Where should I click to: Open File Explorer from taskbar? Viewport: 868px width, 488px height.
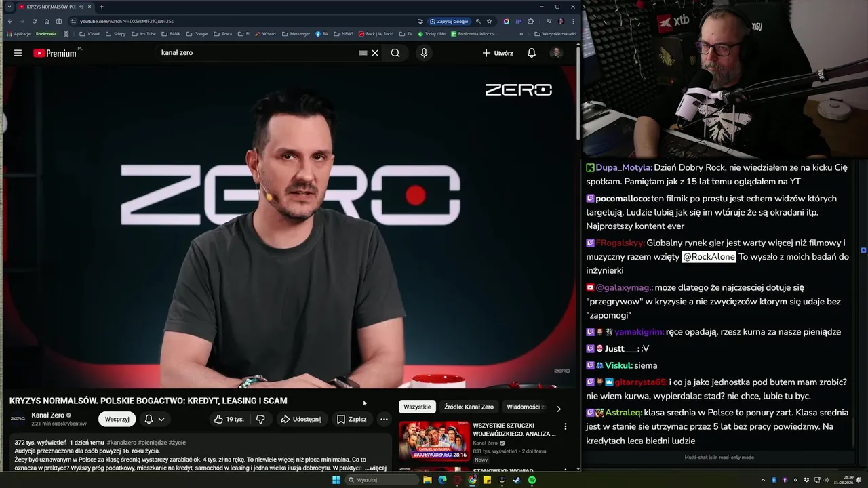(427, 480)
